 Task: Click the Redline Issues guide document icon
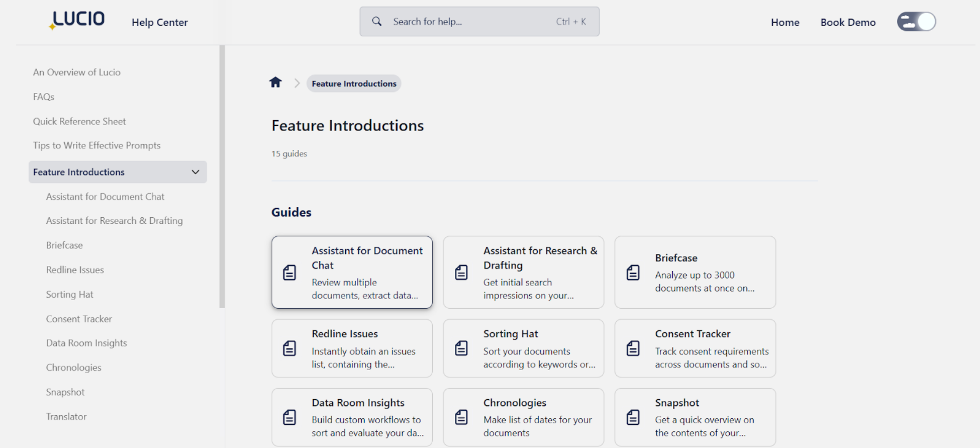(289, 348)
